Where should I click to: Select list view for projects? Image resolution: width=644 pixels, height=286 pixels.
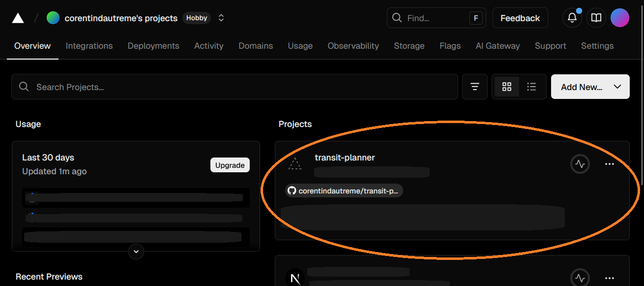[531, 87]
